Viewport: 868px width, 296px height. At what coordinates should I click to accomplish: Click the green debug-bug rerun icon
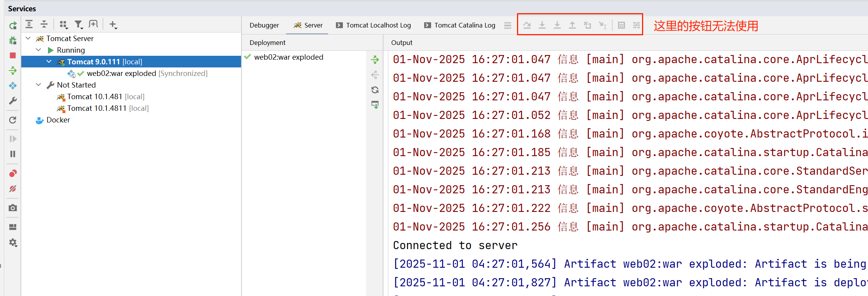[x=13, y=40]
